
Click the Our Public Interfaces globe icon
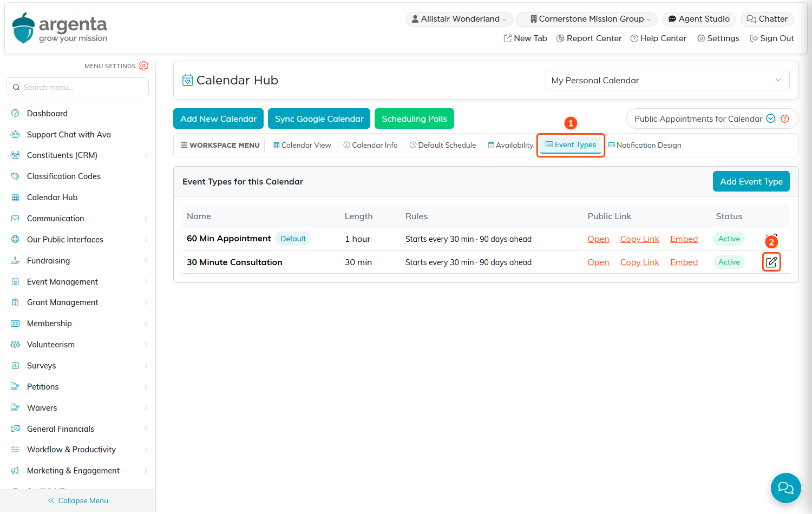point(15,240)
